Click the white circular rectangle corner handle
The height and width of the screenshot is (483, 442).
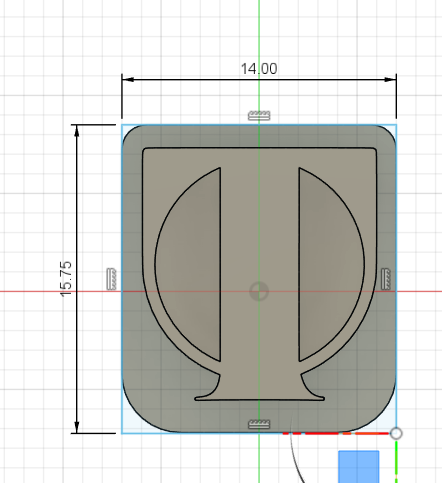[x=396, y=433]
